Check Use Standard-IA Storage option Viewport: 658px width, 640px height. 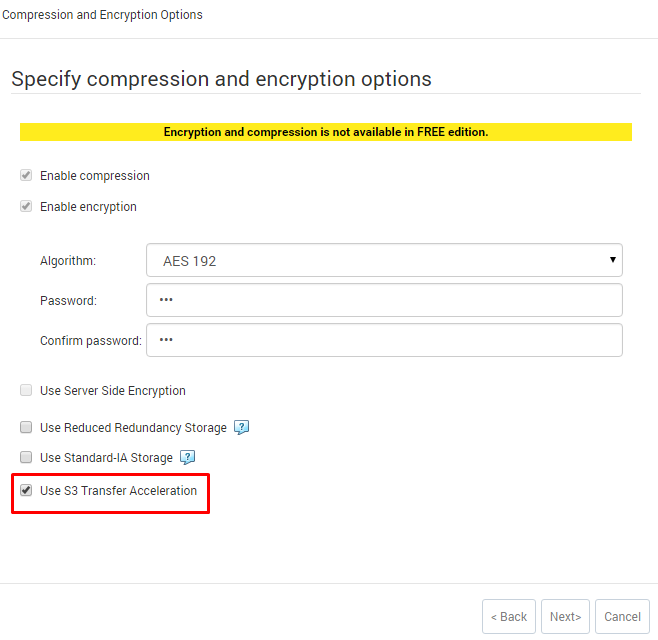26,457
